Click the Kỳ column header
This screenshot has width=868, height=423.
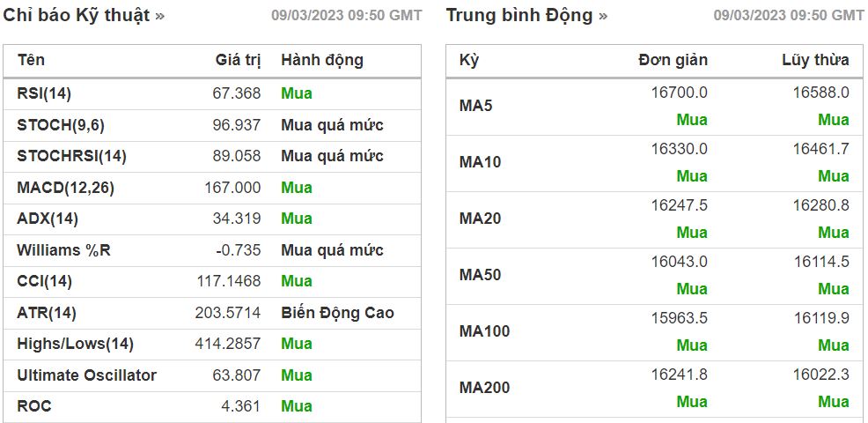coord(469,60)
